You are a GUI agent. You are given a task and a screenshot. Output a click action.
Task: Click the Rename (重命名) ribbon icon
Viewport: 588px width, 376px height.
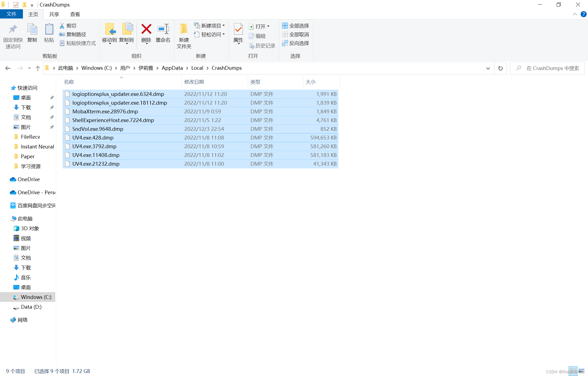pos(163,29)
